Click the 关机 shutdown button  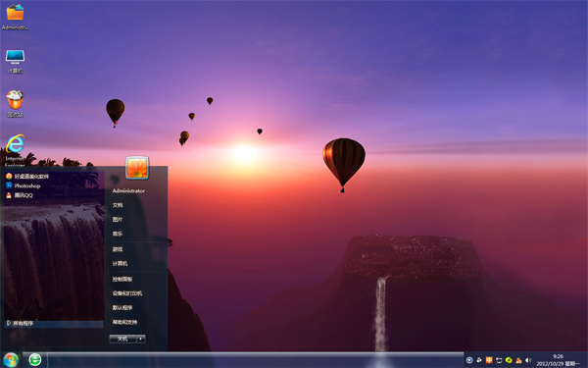pyautogui.click(x=122, y=339)
